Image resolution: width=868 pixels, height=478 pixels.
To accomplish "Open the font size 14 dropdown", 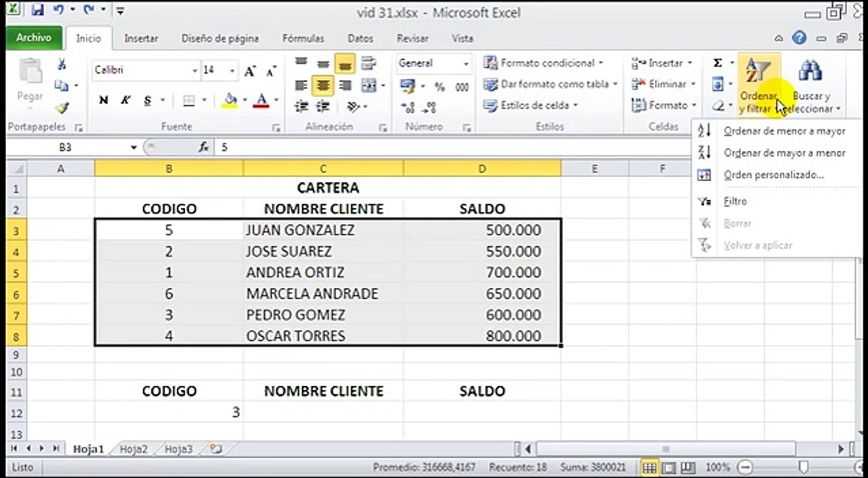I will click(232, 70).
